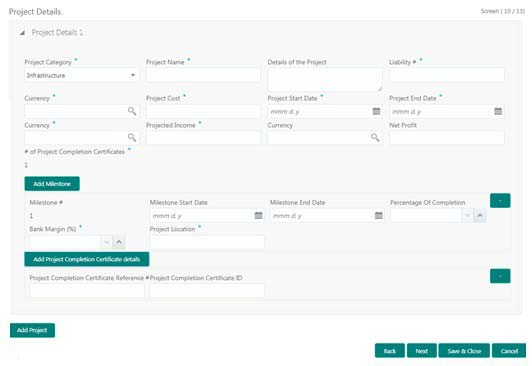Click the Back button

pyautogui.click(x=390, y=351)
